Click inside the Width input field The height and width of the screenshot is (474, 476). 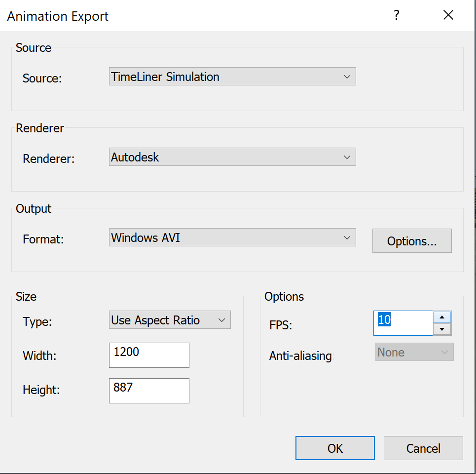[148, 355]
